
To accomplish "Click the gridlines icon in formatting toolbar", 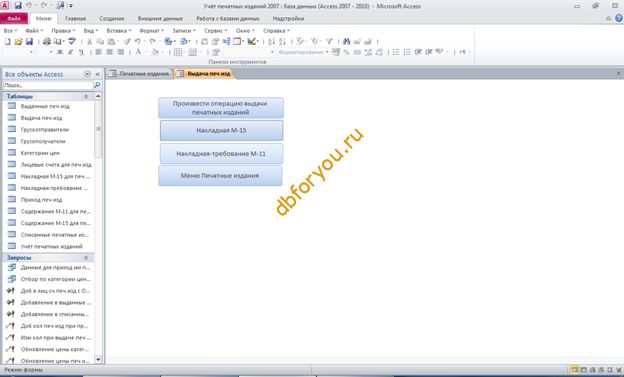I will (178, 52).
